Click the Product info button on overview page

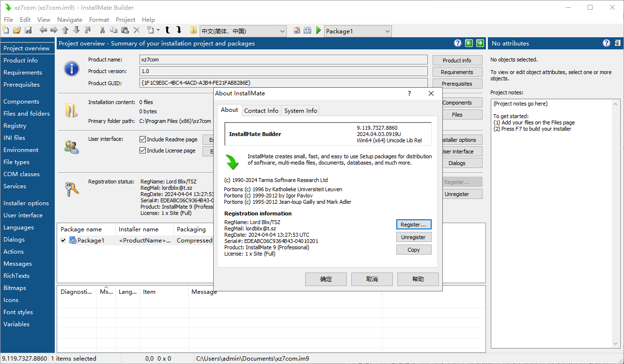pyautogui.click(x=457, y=61)
